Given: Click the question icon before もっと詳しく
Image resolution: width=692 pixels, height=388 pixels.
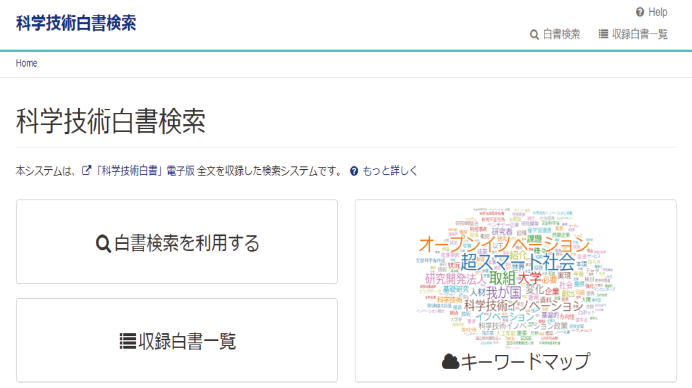Looking at the screenshot, I should click(x=354, y=171).
